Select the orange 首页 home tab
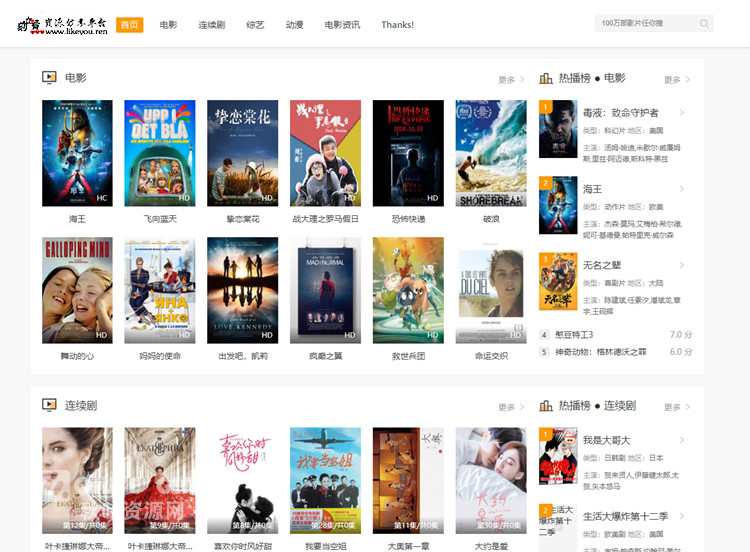Screen dimensions: 750x552 pos(130,25)
